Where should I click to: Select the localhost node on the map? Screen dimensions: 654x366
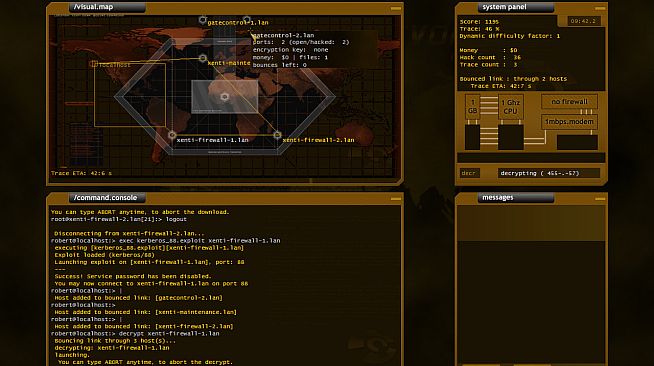[95, 64]
